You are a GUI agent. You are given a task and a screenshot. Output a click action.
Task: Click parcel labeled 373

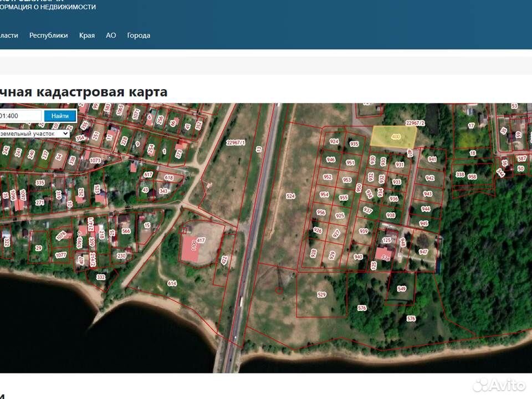click(178, 155)
